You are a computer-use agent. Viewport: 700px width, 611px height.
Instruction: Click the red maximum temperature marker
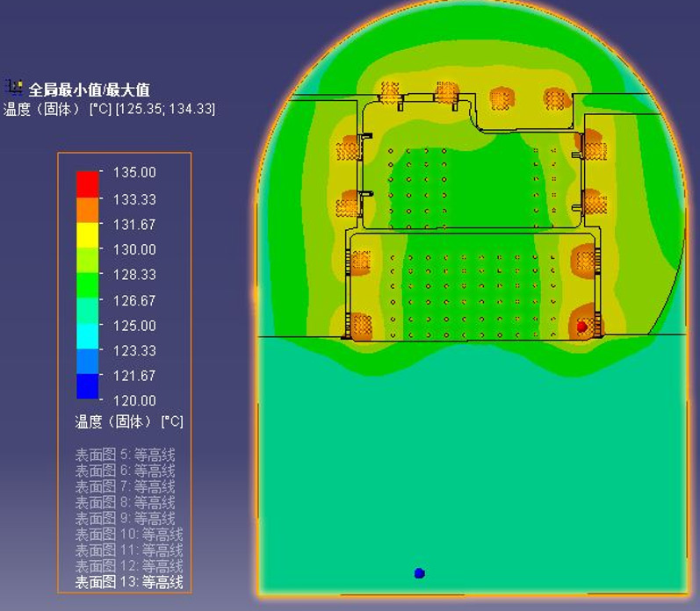click(581, 327)
